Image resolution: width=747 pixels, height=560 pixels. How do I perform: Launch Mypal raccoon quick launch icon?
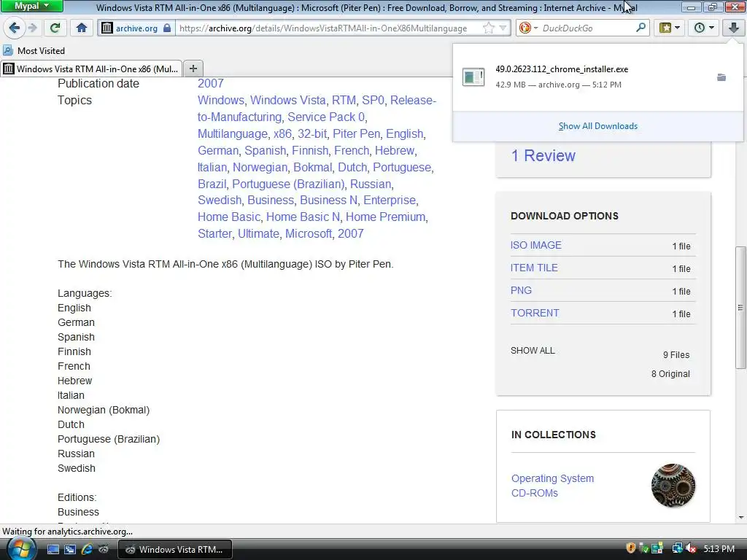coord(104,550)
